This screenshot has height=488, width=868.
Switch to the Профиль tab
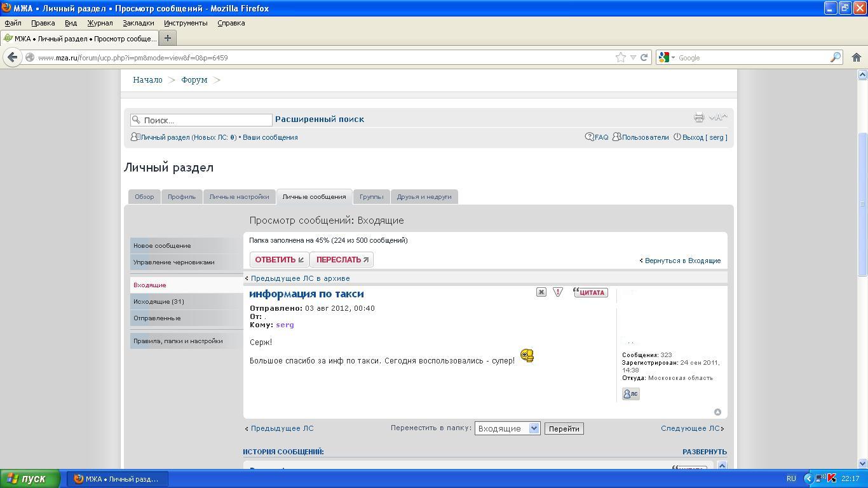pyautogui.click(x=182, y=197)
